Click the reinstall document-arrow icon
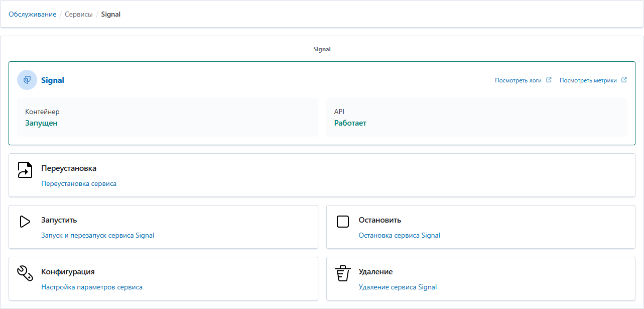 tap(25, 170)
